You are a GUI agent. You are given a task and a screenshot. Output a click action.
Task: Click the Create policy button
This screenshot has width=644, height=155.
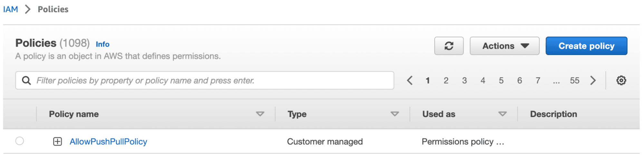(x=586, y=46)
